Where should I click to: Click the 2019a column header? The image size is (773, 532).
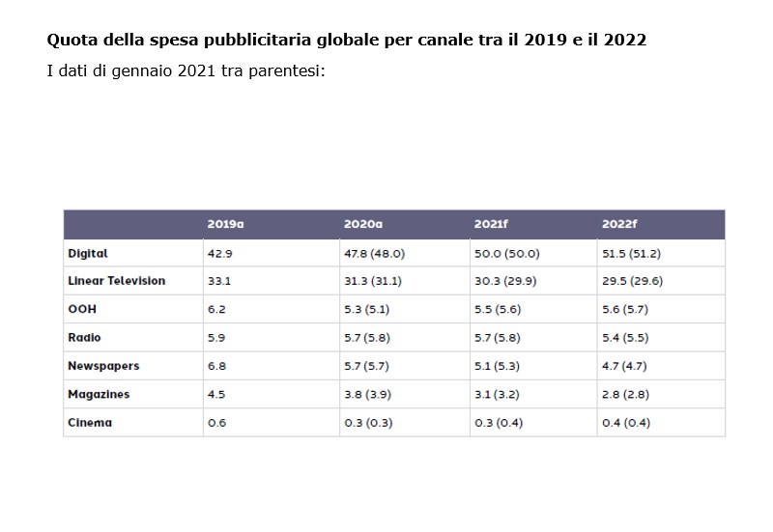coord(225,224)
